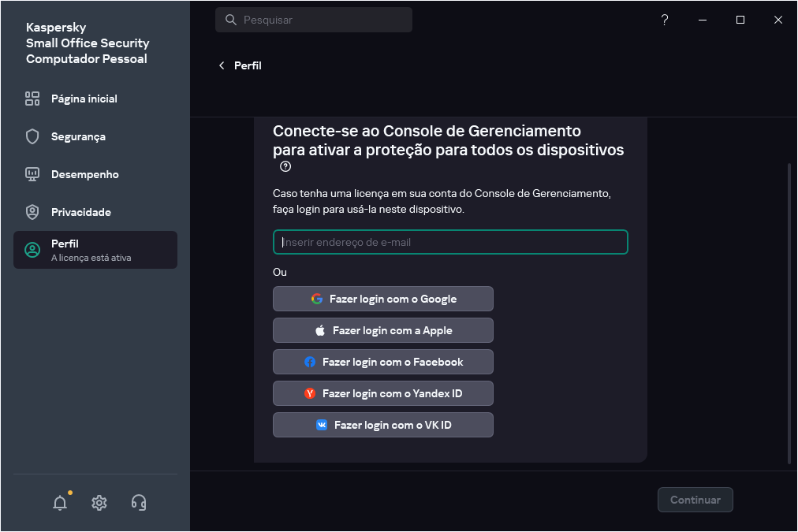The height and width of the screenshot is (532, 798).
Task: Fazer login com o Google
Action: [x=382, y=299]
